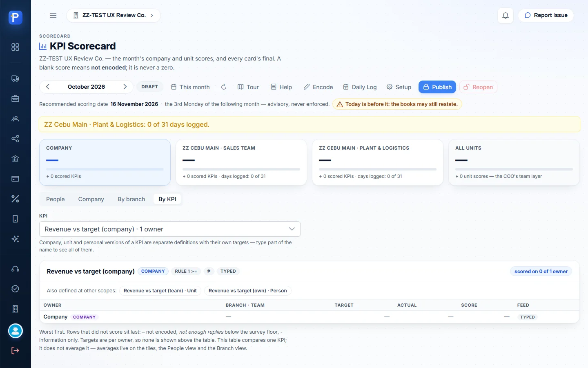Start the Tour

click(248, 87)
